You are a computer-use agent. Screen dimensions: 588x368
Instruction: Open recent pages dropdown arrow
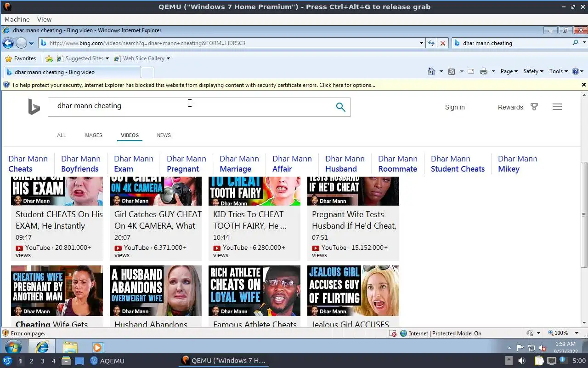(31, 43)
